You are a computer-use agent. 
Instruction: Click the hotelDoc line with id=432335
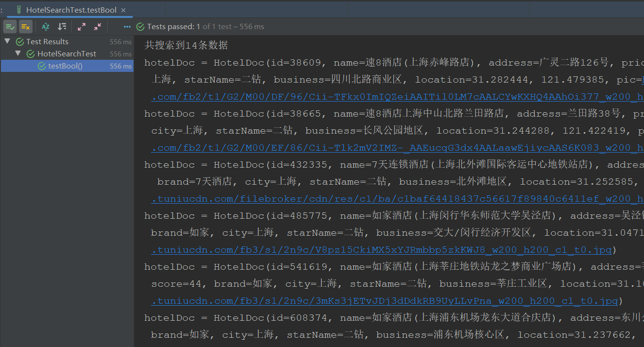pos(394,165)
